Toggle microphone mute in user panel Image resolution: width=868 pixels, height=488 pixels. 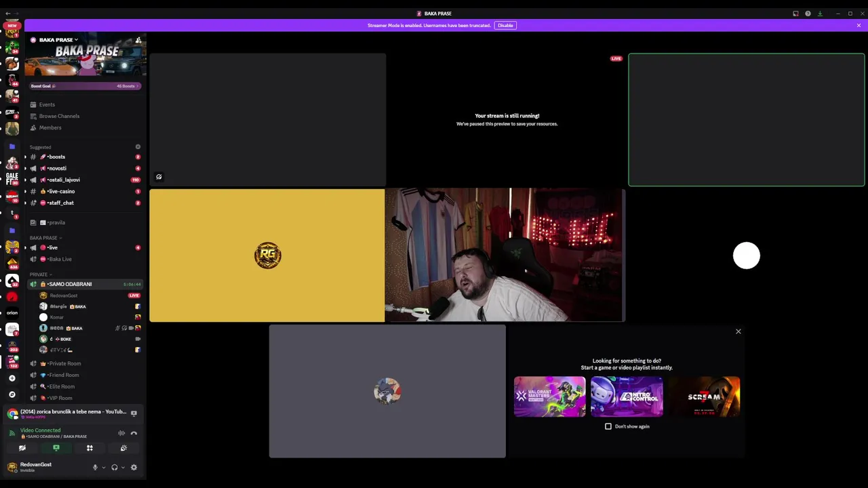coord(95,467)
